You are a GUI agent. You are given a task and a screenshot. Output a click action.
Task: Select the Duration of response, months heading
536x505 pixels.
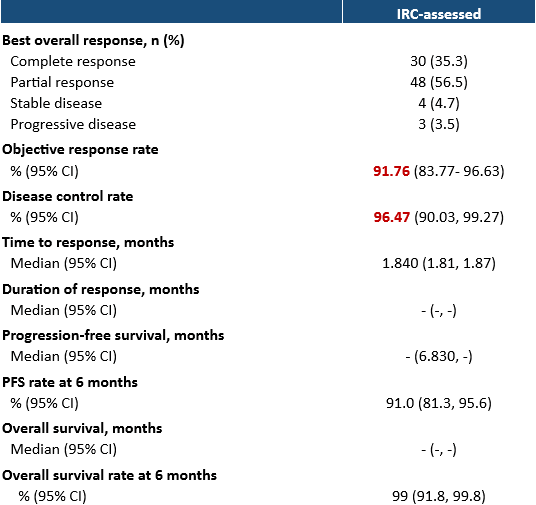click(101, 289)
